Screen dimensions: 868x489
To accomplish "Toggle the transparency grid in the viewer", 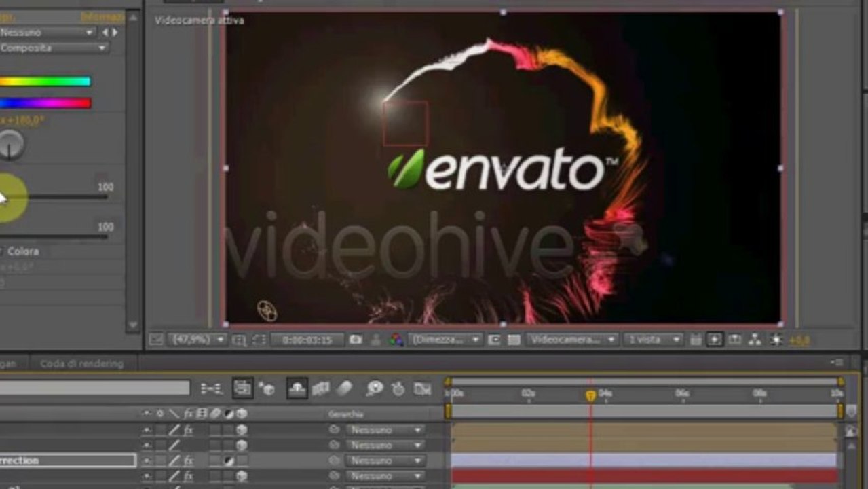I will click(514, 340).
